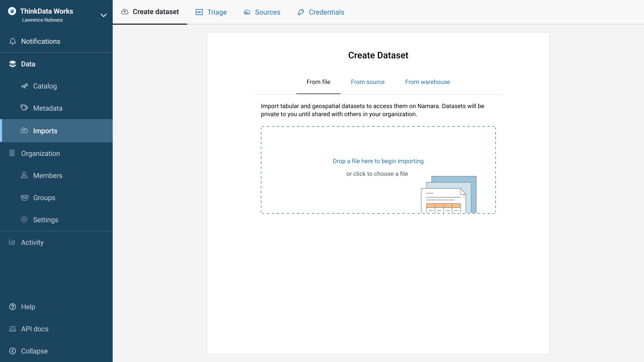Click the Settings gear icon
The width and height of the screenshot is (644, 362).
pos(24,219)
